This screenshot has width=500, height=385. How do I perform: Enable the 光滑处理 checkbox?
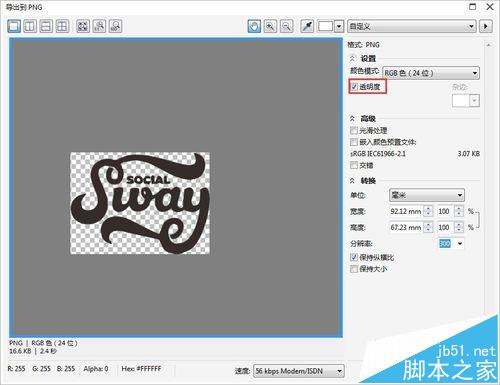click(x=354, y=130)
